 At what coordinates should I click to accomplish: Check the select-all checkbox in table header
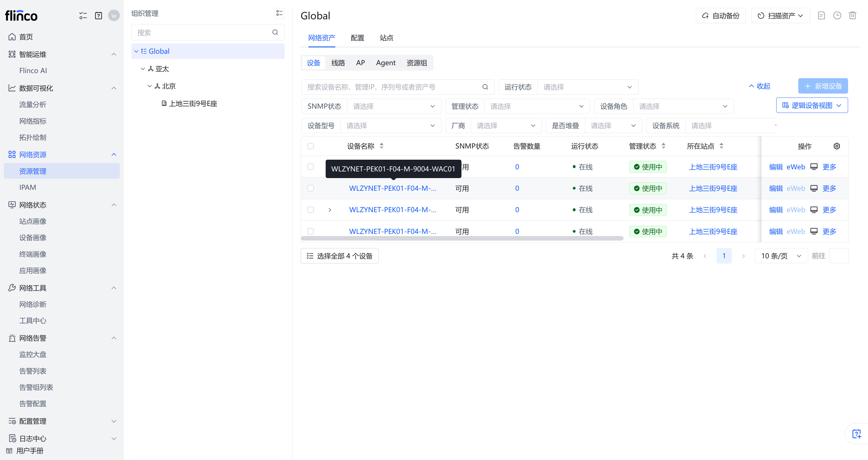tap(310, 146)
